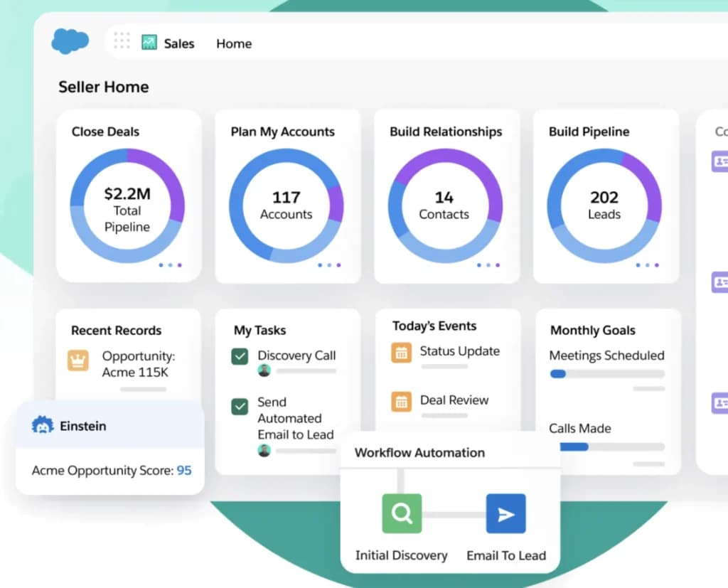The width and height of the screenshot is (728, 588).
Task: Click the Meetings Scheduled label
Action: pos(606,356)
